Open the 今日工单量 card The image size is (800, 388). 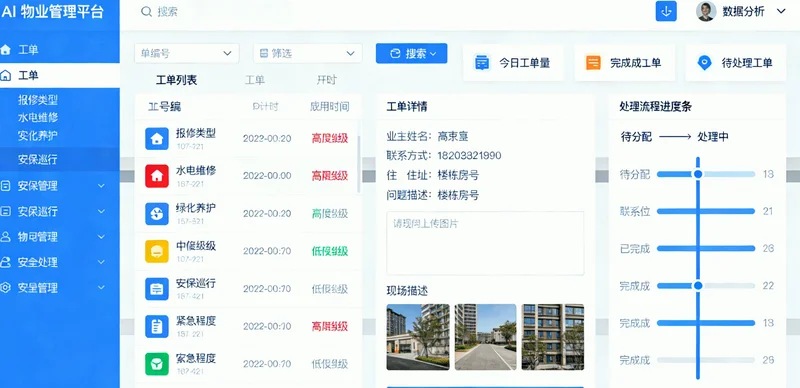pos(513,62)
